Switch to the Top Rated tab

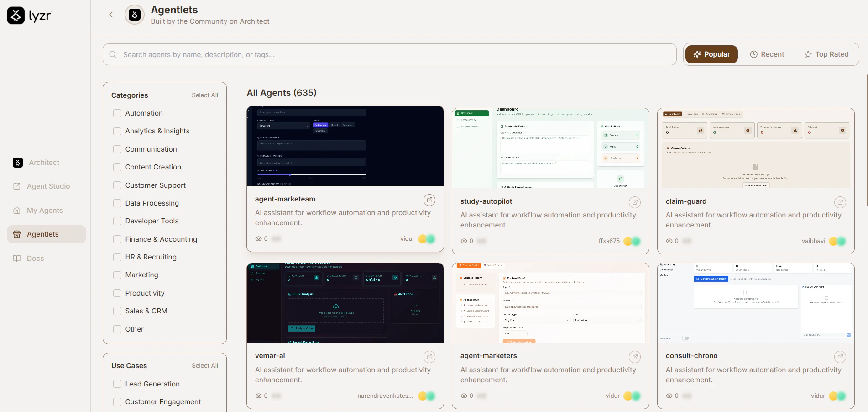[826, 54]
